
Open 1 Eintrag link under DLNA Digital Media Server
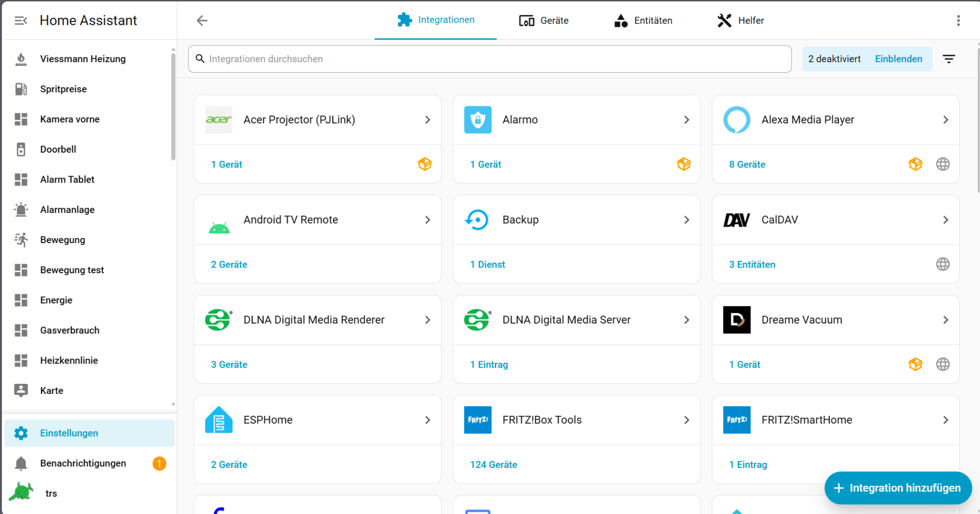[x=489, y=364]
